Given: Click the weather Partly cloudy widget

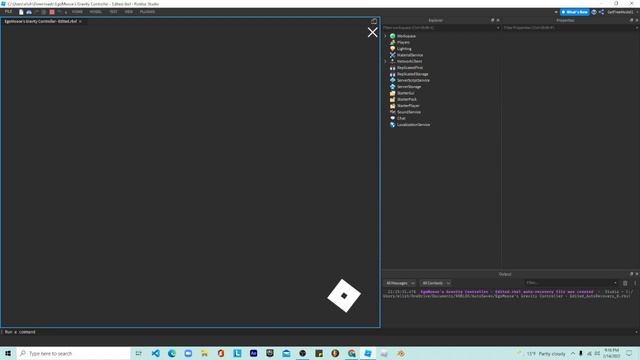Looking at the screenshot, I should pos(542,353).
